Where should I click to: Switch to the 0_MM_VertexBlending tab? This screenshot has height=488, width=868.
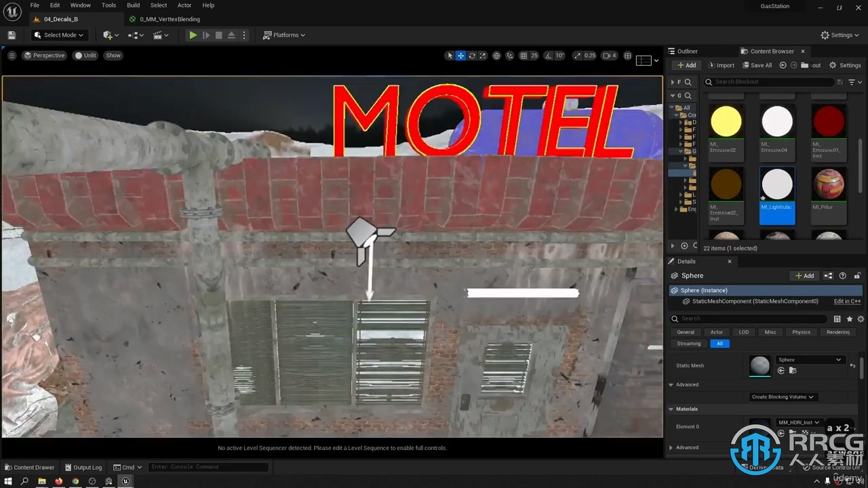tap(170, 19)
